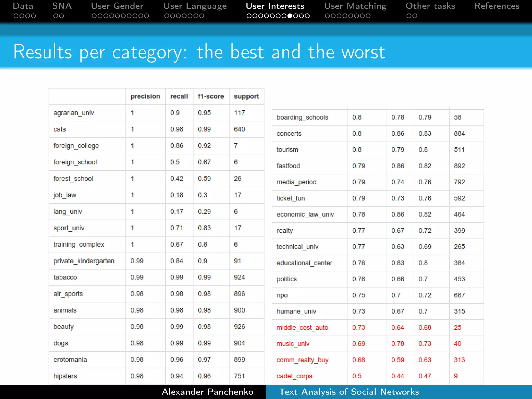Select the User Interests section heading
Screen dimensions: 532x399
(275, 6)
